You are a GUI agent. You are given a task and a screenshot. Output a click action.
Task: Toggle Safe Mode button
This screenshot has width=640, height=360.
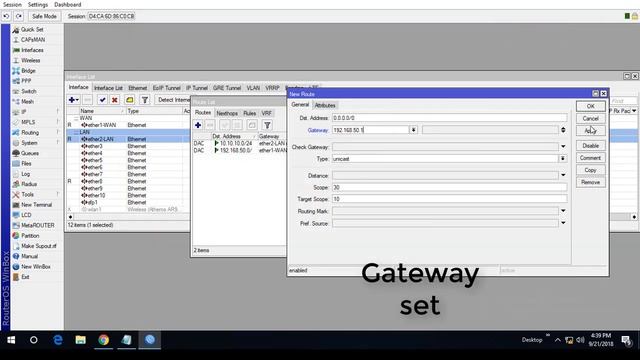click(x=44, y=16)
